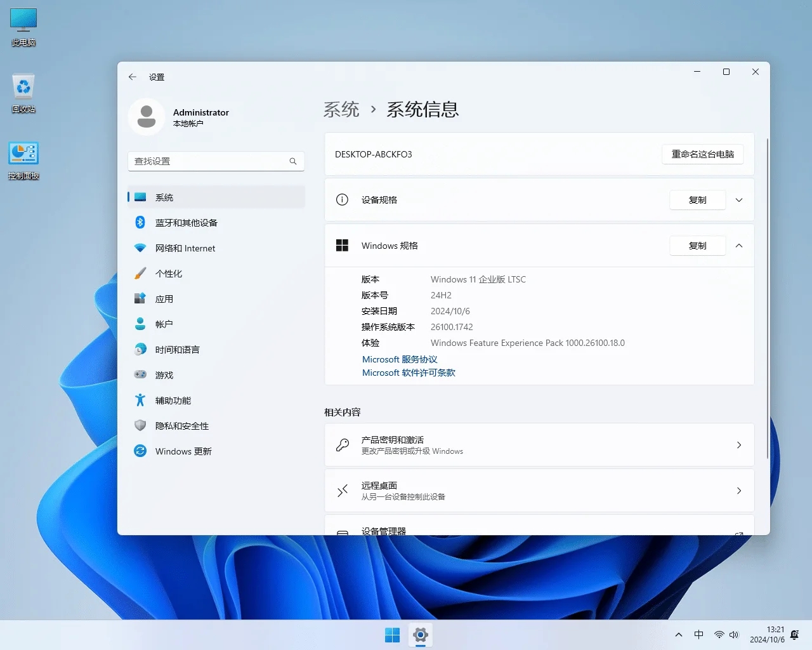The width and height of the screenshot is (812, 650).
Task: Click the install date 2024/10/6 value
Action: pos(450,311)
